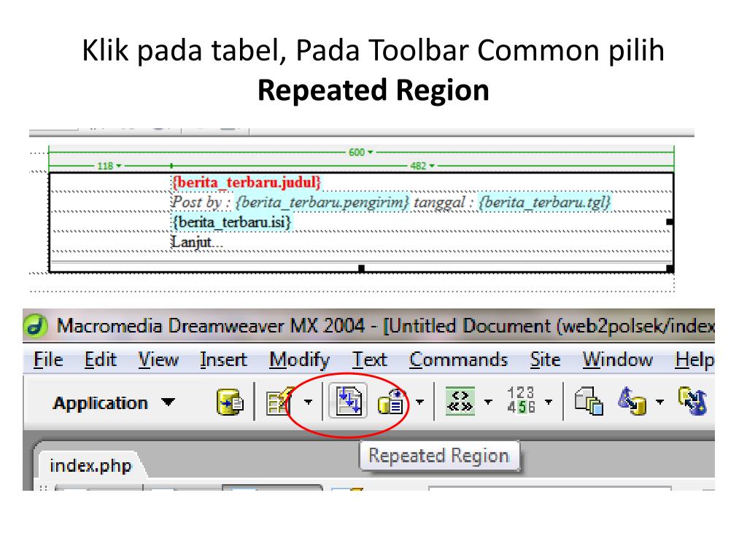Click the Show Region database icon
The width and height of the screenshot is (747, 560).
[392, 402]
